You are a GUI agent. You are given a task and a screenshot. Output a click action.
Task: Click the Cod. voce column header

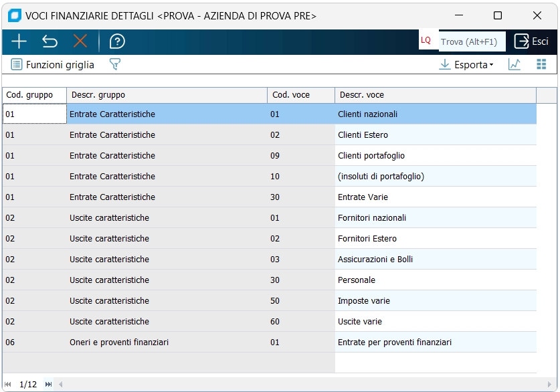300,95
